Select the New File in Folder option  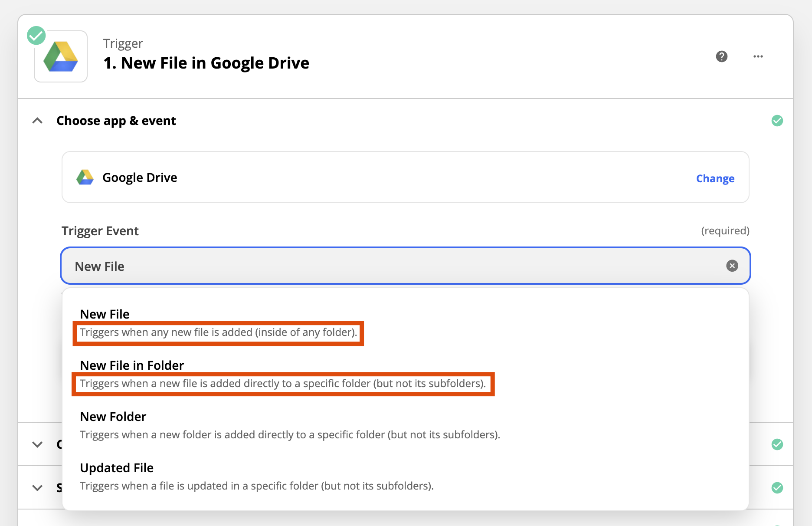point(406,374)
